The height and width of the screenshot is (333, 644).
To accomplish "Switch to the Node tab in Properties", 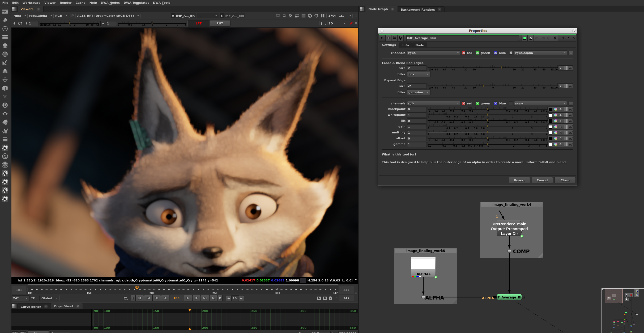I will click(420, 45).
